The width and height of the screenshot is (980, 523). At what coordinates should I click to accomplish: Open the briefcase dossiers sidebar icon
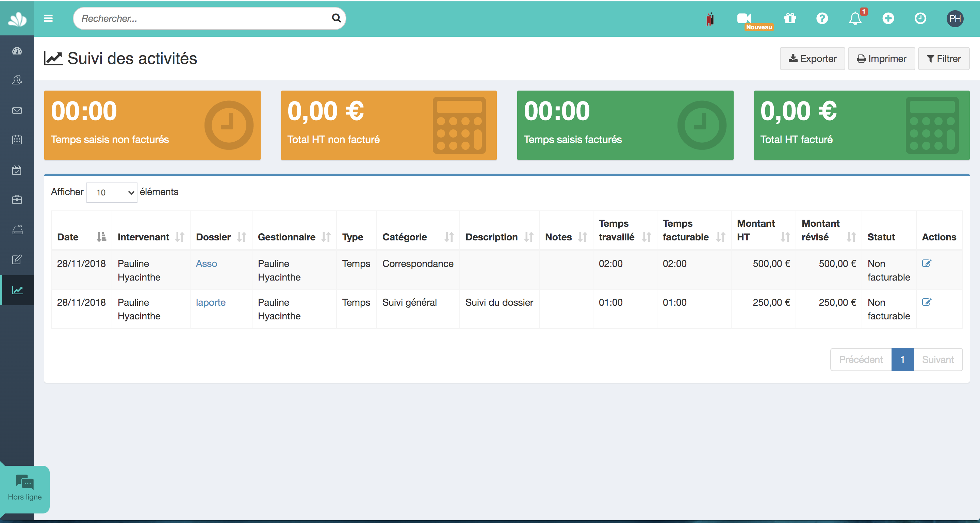coord(17,200)
